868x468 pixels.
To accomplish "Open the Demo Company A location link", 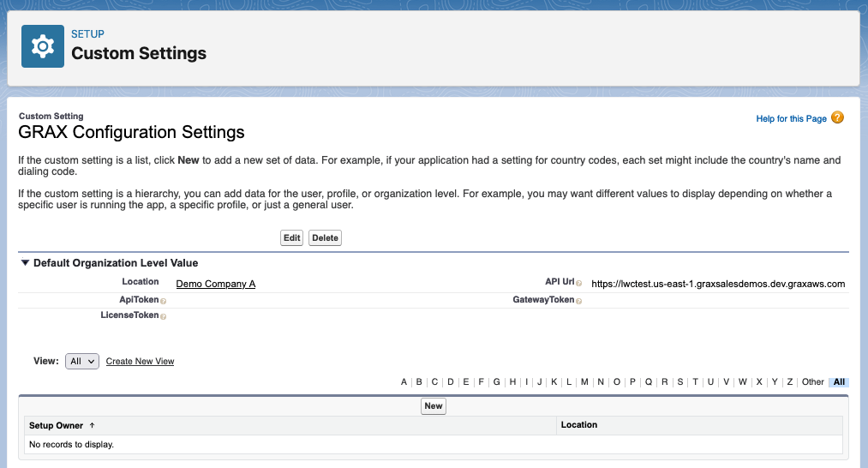I will click(x=216, y=284).
